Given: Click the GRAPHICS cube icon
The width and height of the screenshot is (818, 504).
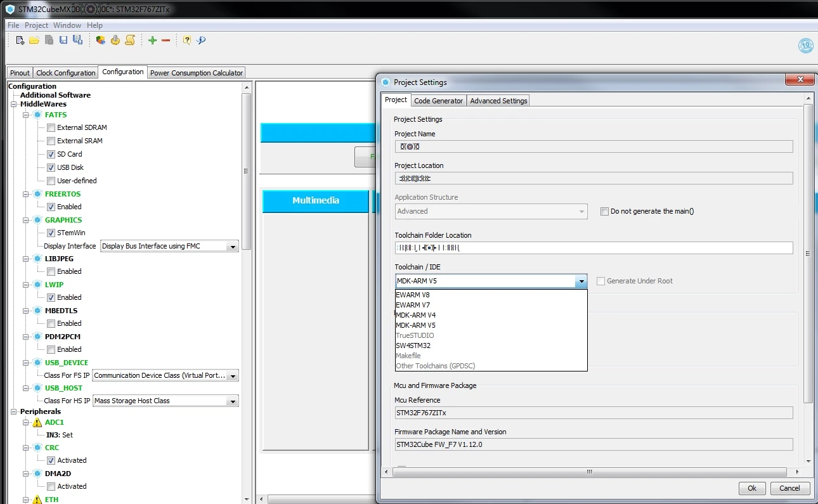Looking at the screenshot, I should [x=37, y=220].
